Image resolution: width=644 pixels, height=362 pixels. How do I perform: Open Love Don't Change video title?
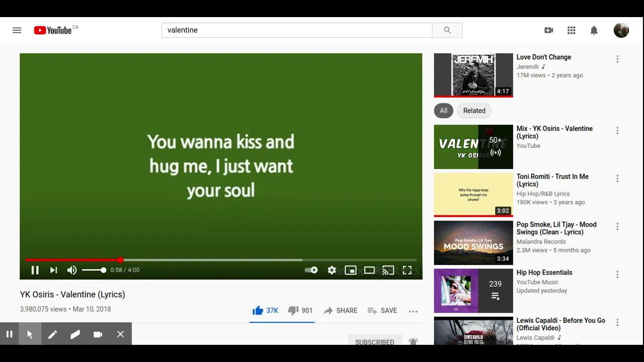point(544,57)
